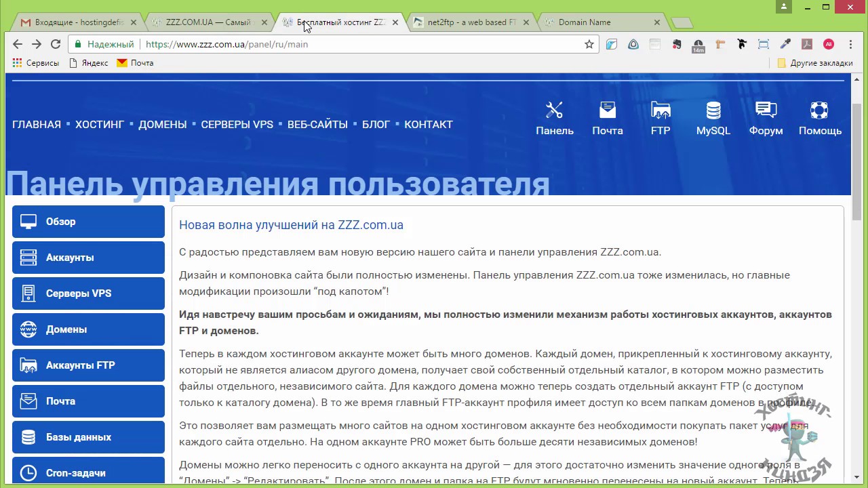Go to ХОСТИНГ menu item

[100, 125]
